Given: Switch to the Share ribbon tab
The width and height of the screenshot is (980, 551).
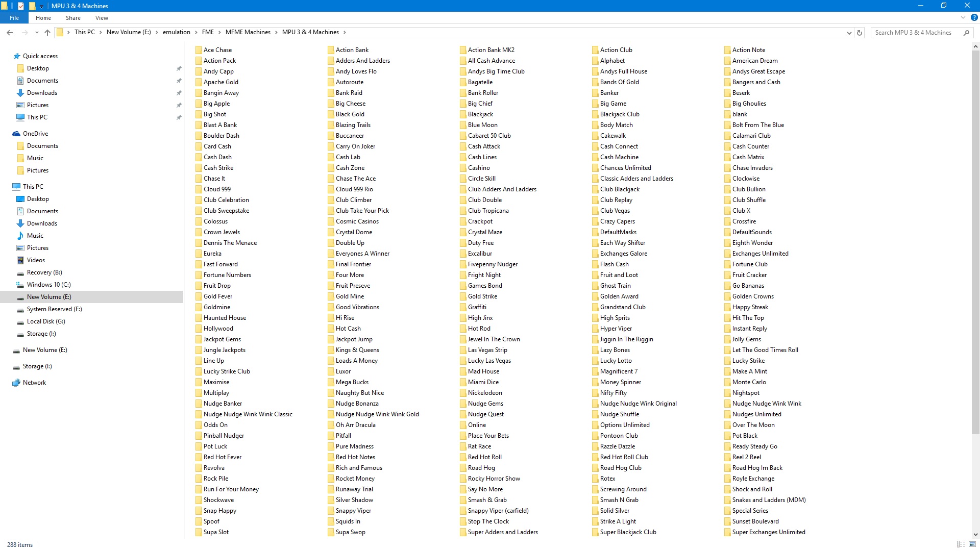Looking at the screenshot, I should 73,18.
